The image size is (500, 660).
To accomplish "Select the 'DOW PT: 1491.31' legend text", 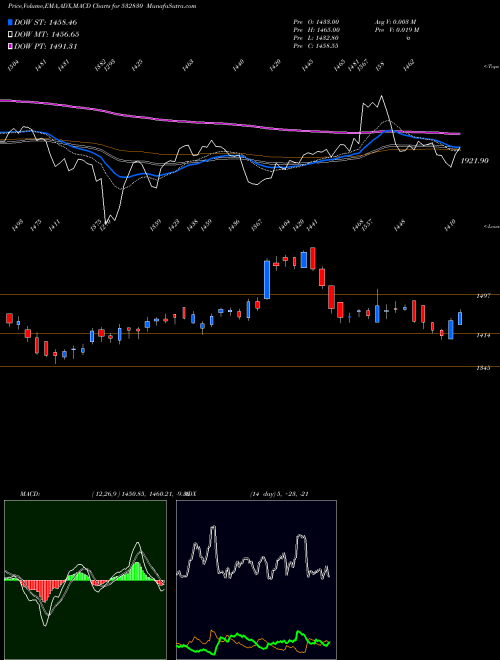I will [45, 46].
